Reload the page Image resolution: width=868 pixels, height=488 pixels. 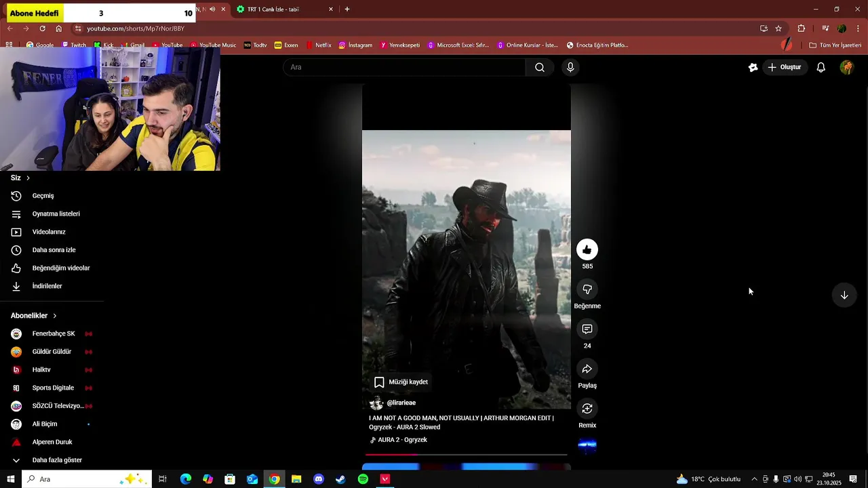point(42,28)
